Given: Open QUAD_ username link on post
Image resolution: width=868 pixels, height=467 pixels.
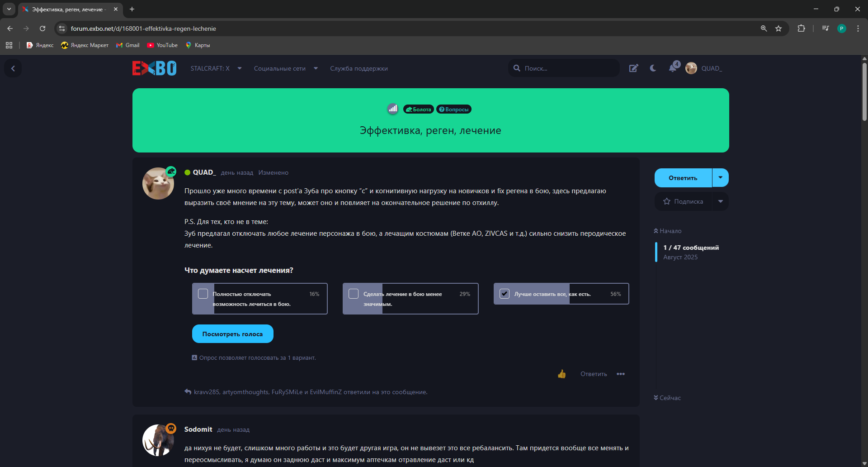Looking at the screenshot, I should (x=204, y=172).
